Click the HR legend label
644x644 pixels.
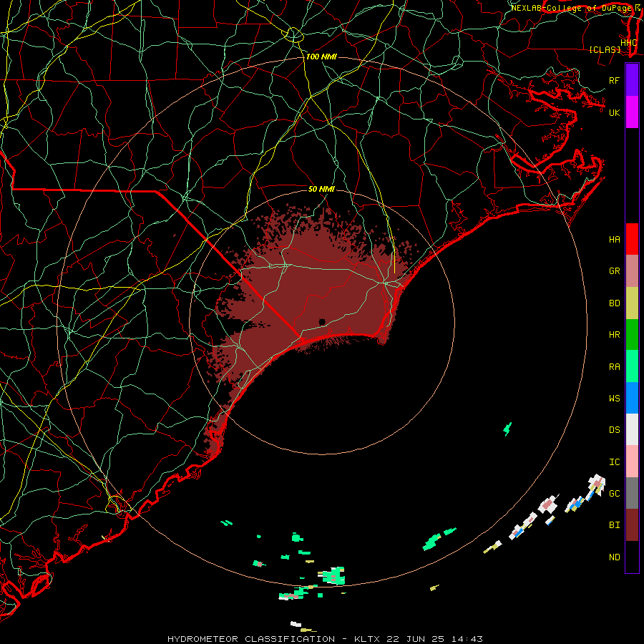click(x=615, y=335)
